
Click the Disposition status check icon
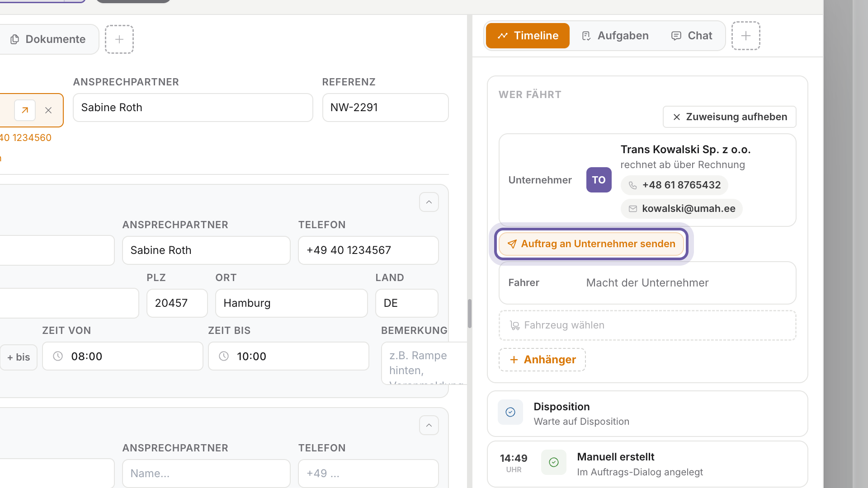[x=510, y=412]
